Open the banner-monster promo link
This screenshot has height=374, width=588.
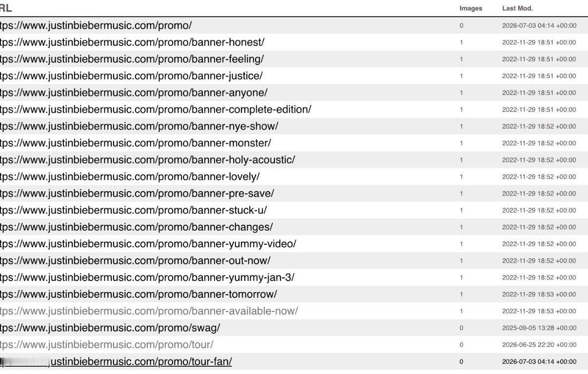136,143
